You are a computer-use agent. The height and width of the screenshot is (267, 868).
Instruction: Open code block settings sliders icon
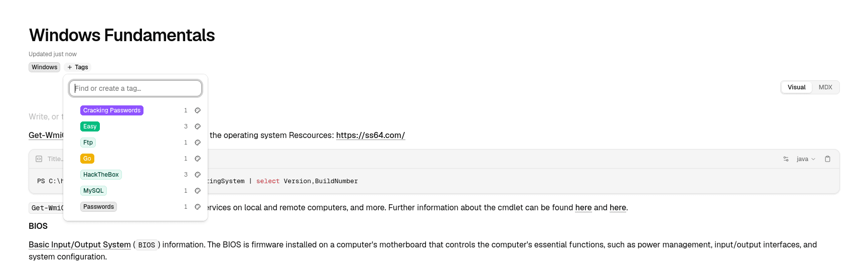point(786,159)
